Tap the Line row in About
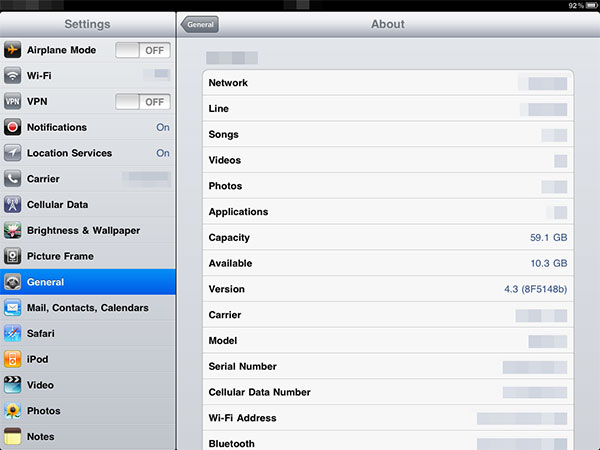The width and height of the screenshot is (600, 450). pyautogui.click(x=388, y=109)
